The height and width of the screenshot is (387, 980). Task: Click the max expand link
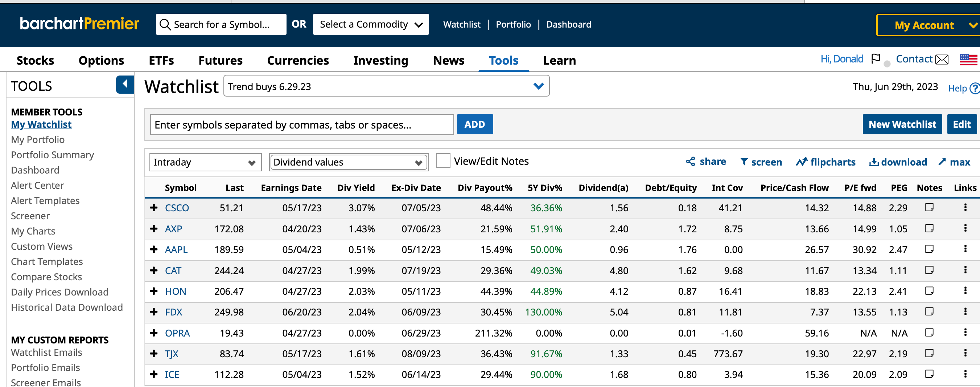(x=954, y=162)
